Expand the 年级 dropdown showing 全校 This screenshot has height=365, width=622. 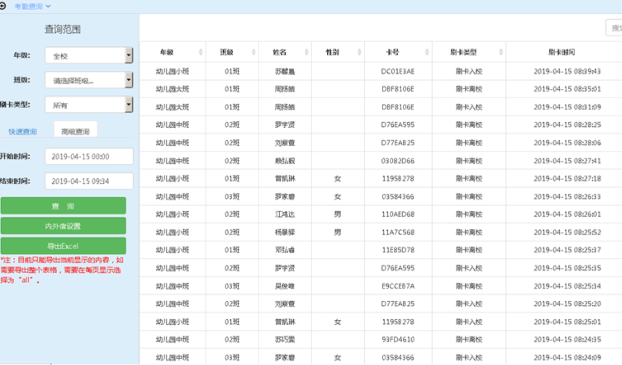(x=89, y=56)
